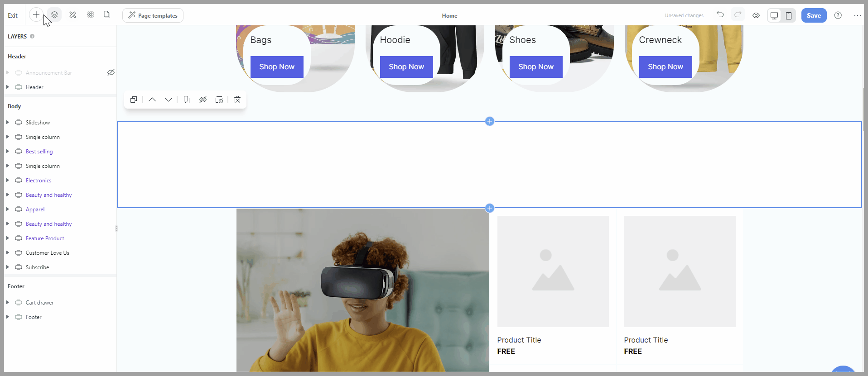Save section to library icon

tap(219, 100)
